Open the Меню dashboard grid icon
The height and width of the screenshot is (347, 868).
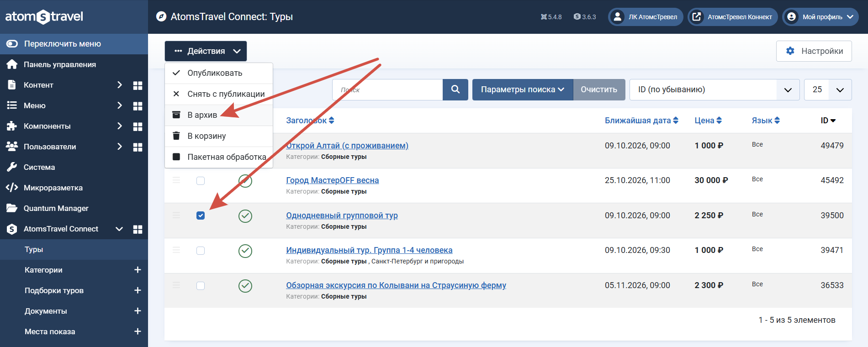click(138, 106)
